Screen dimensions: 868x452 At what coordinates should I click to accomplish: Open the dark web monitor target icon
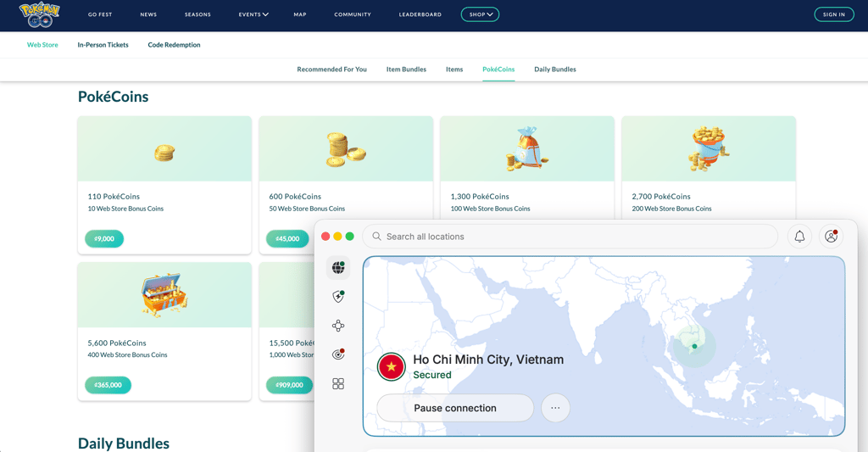338,354
